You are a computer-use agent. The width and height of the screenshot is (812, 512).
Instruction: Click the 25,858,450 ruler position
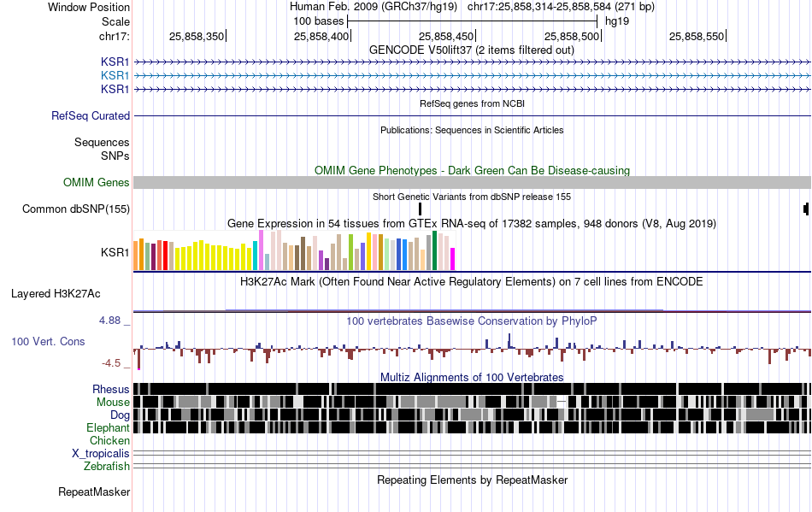pyautogui.click(x=446, y=36)
